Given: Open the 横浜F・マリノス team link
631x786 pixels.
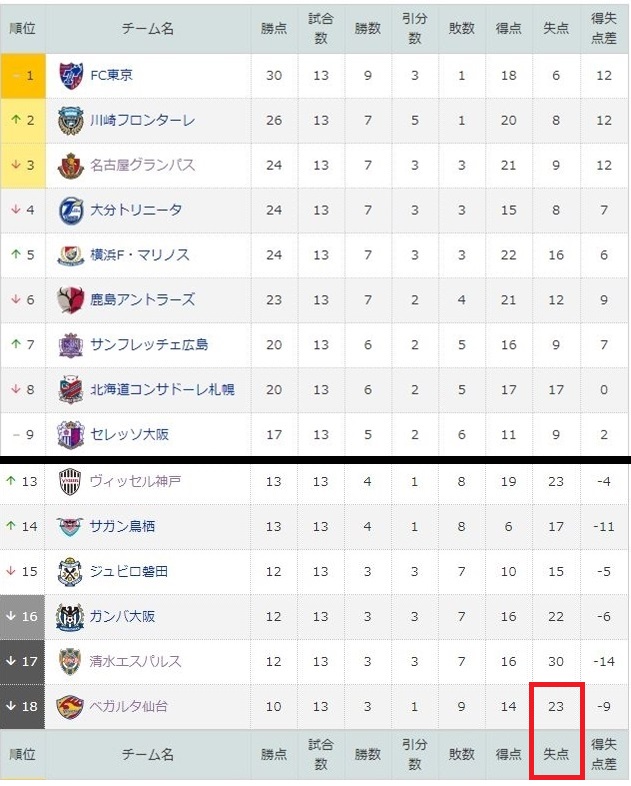Looking at the screenshot, I should click(142, 255).
